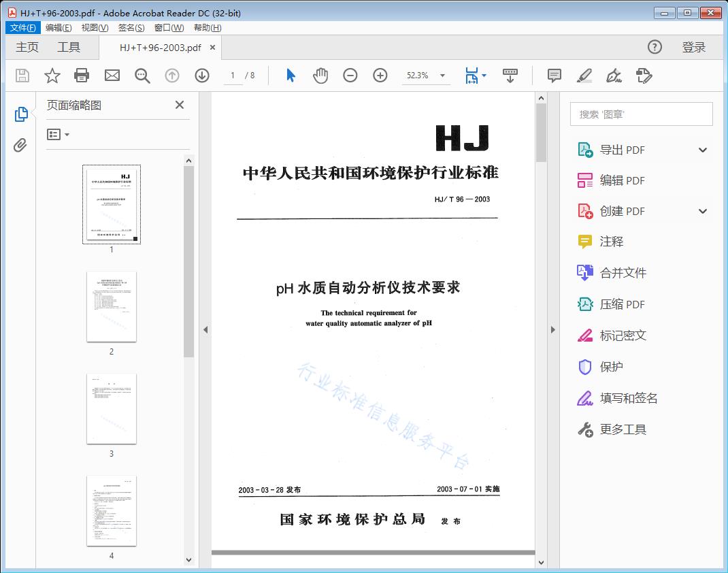Select the page 2 thumbnail

click(x=112, y=307)
